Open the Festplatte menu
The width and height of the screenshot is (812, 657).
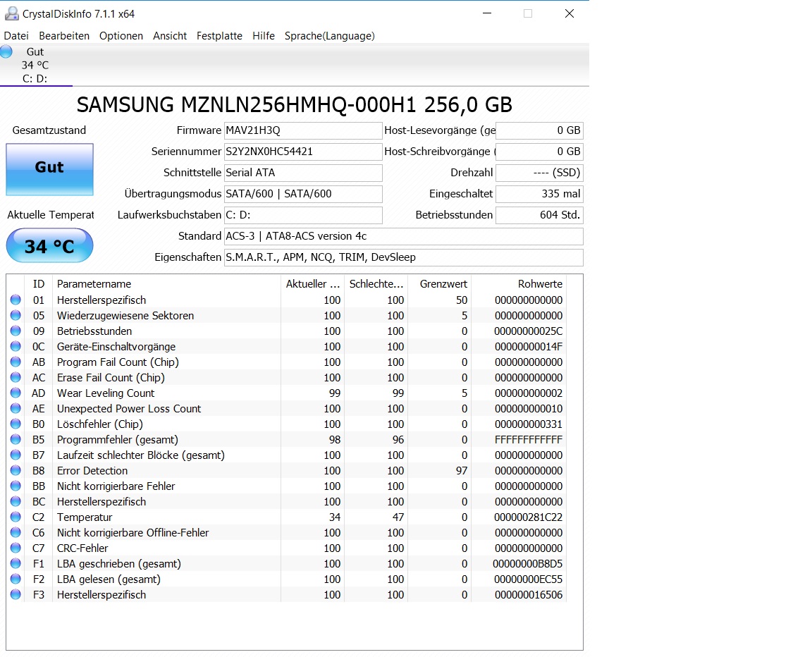tap(220, 36)
